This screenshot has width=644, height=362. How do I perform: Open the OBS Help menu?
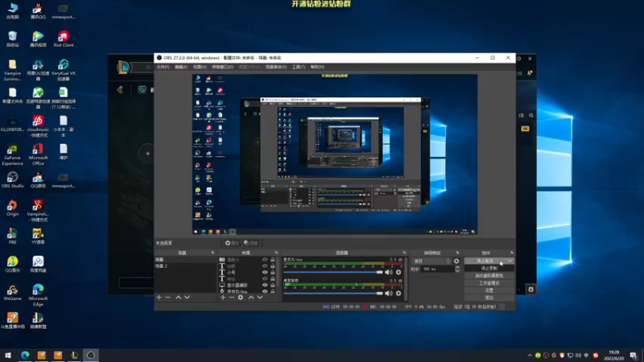point(317,67)
